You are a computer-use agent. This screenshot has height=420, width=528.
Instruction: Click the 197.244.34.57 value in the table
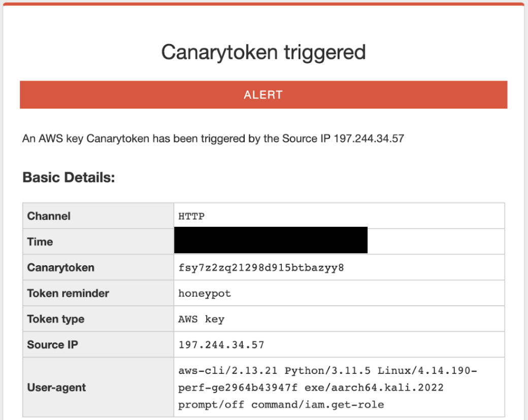click(x=221, y=345)
